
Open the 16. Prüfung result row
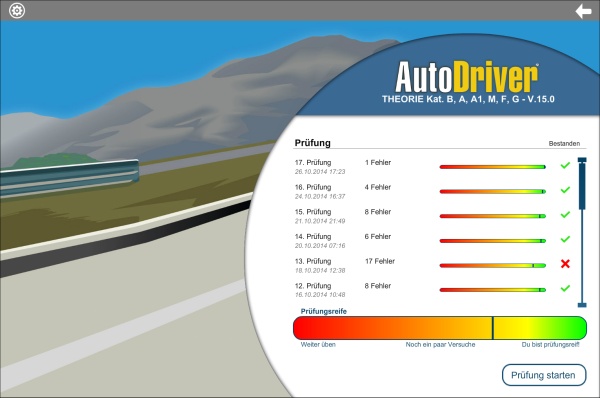(x=433, y=191)
